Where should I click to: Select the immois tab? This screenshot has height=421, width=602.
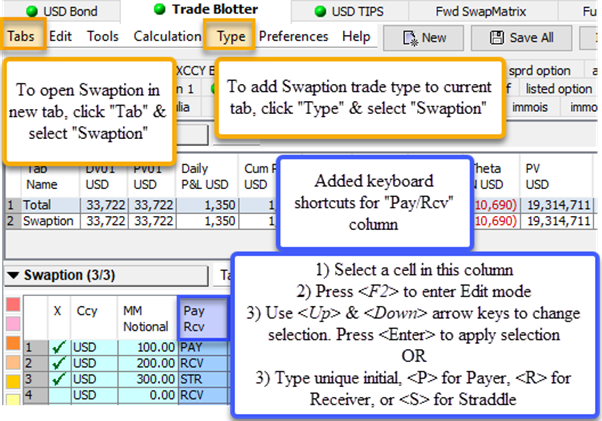coord(529,107)
